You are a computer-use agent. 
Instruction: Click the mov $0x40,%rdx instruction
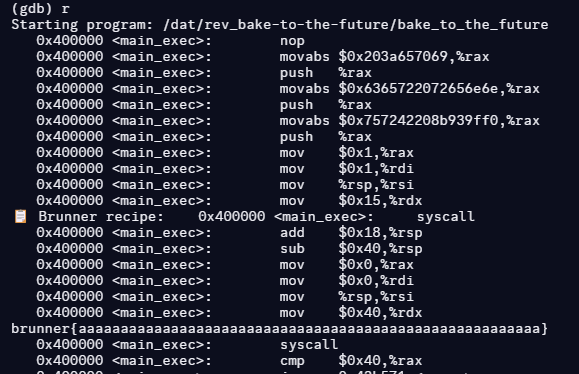click(351, 313)
